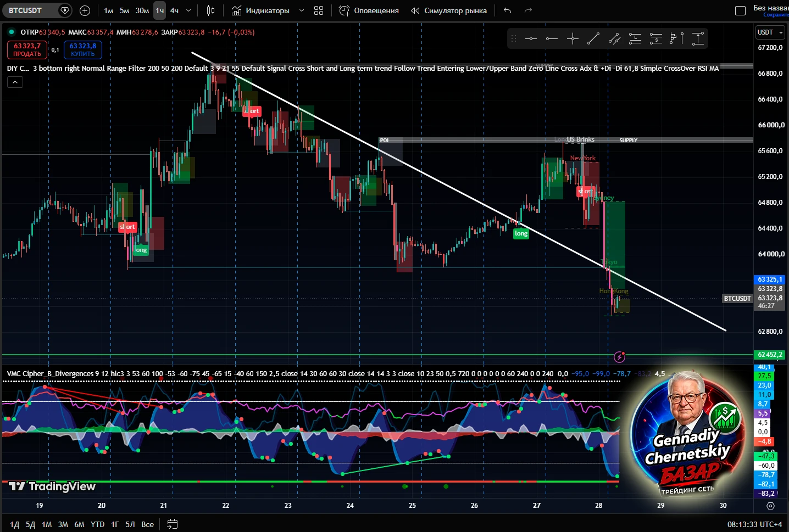This screenshot has height=532, width=789.
Task: Select the horizontal line drawing tool
Action: tap(531, 38)
